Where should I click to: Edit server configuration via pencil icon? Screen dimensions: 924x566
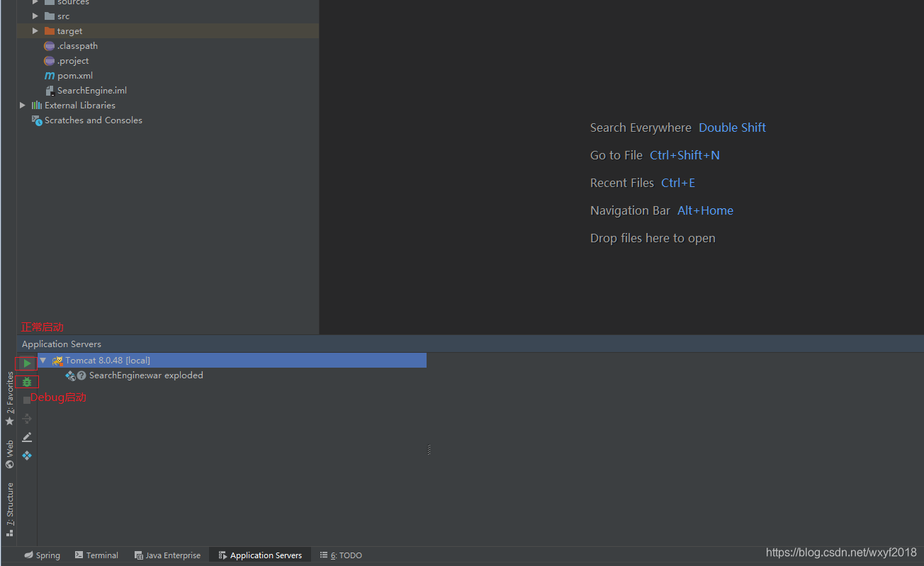coord(27,437)
